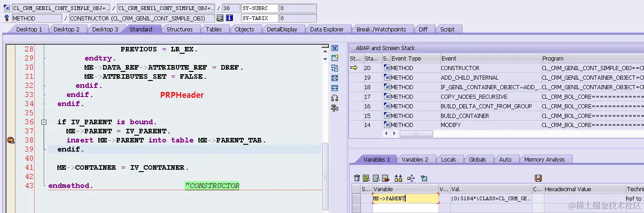Click the Event Type column header

[415, 58]
